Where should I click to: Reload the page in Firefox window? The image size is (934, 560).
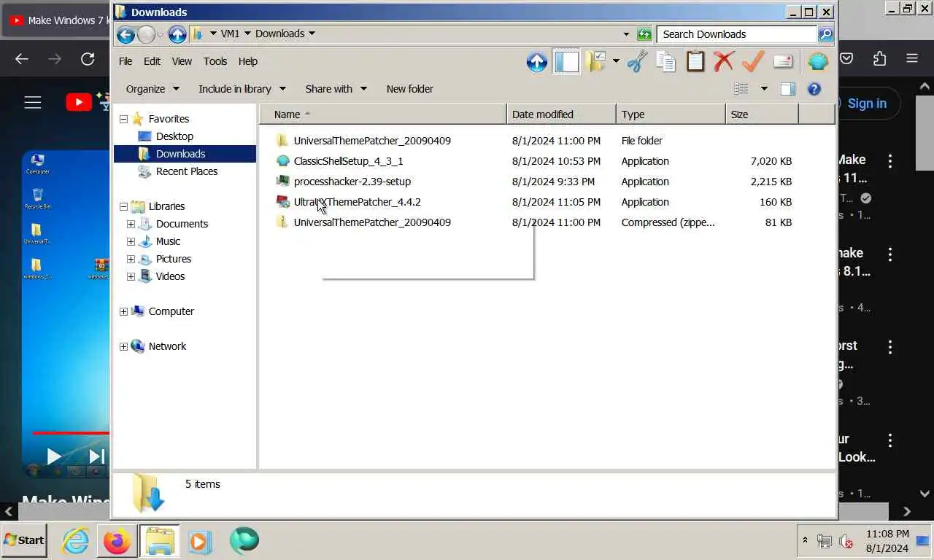tap(88, 59)
